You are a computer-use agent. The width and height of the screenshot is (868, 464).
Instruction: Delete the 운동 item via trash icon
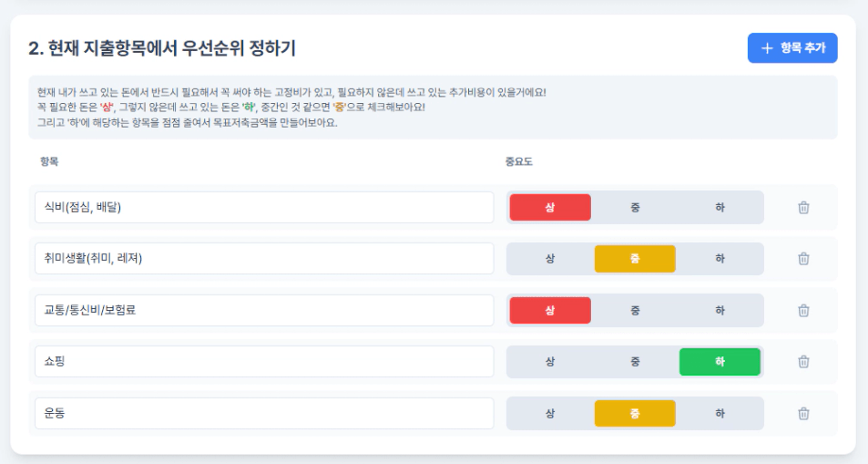click(803, 414)
